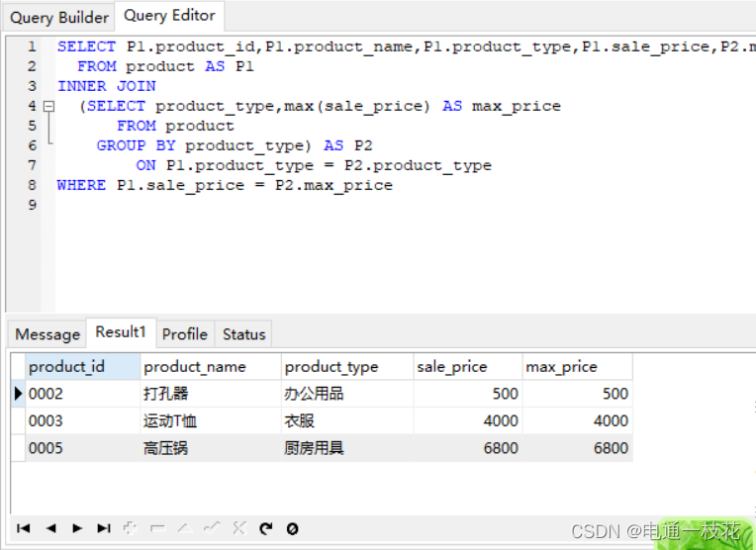756x550 pixels.
Task: Click the product_name column header
Action: 211,367
